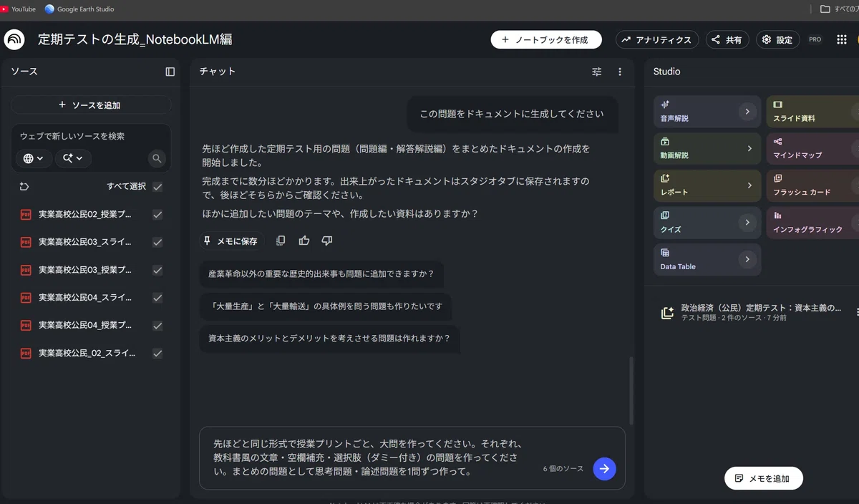Viewport: 859px width, 504px height.
Task: Expand 動画解説 options chevron
Action: [749, 148]
